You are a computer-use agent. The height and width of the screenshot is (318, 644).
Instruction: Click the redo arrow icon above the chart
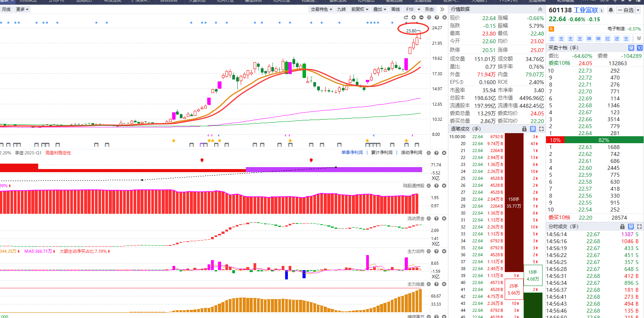406,17
